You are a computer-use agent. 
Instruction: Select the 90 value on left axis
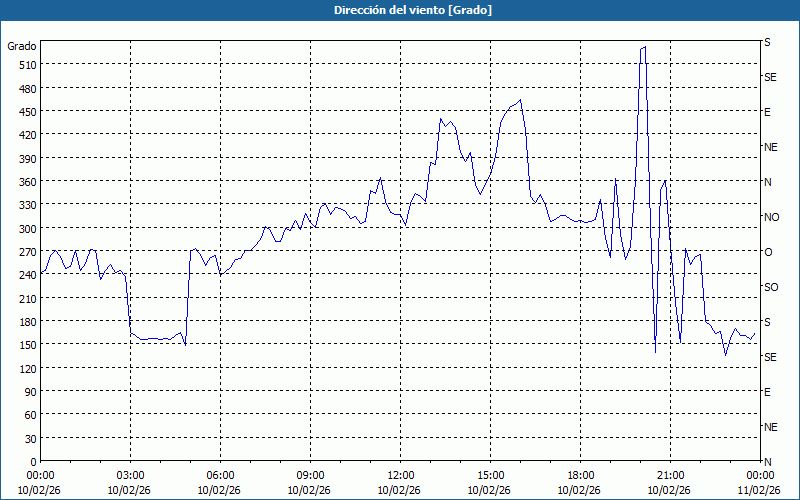pyautogui.click(x=29, y=392)
